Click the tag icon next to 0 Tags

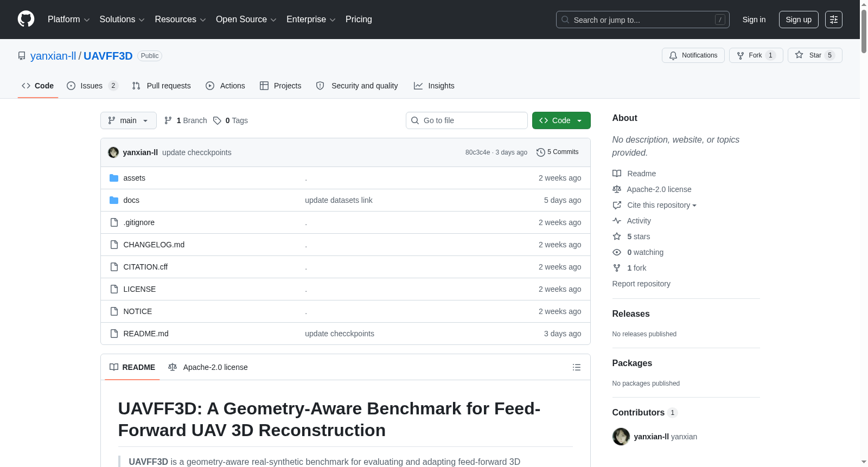click(x=217, y=120)
